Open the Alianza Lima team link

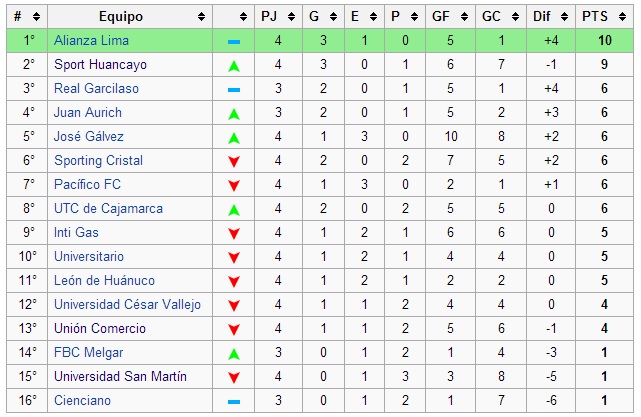click(92, 41)
